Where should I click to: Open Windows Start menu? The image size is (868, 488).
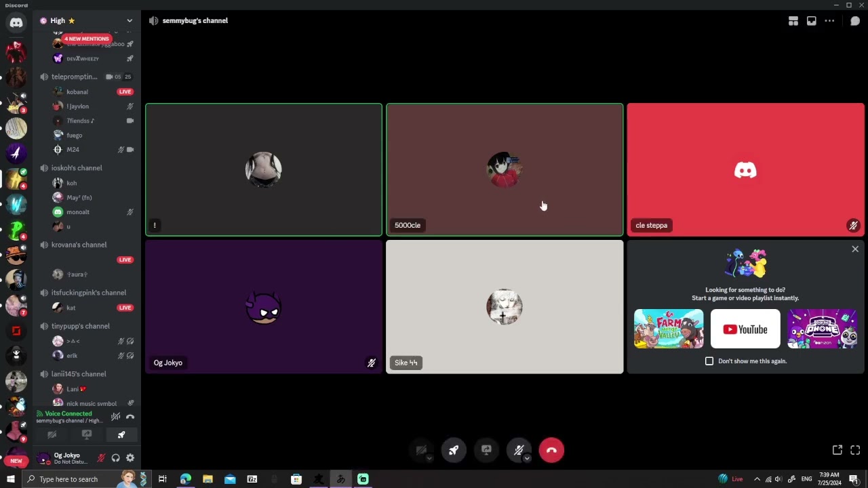[10, 479]
